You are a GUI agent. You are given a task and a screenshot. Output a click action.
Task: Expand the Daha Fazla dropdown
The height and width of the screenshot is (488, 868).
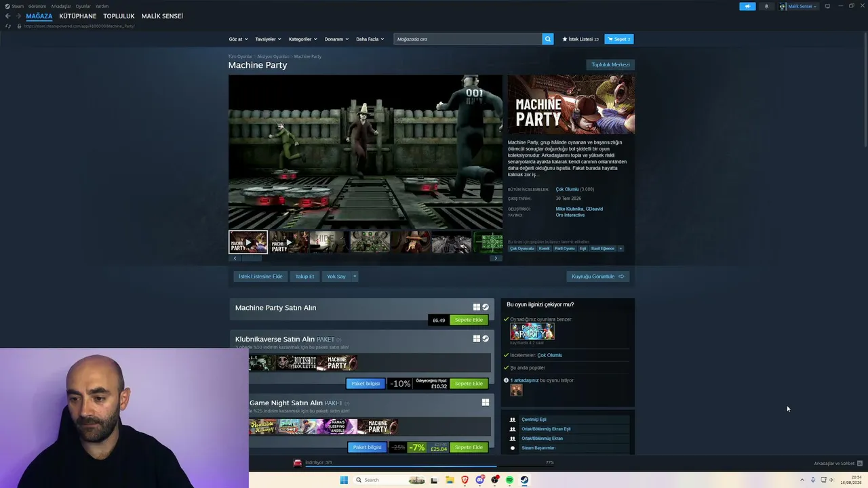(x=370, y=39)
